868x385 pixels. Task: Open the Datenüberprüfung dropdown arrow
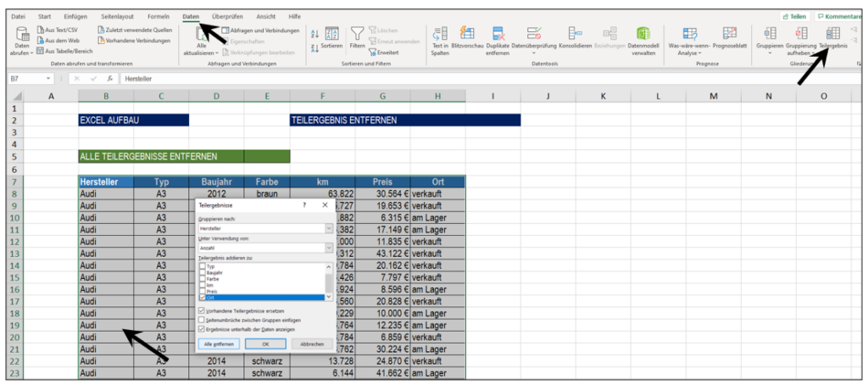[534, 53]
